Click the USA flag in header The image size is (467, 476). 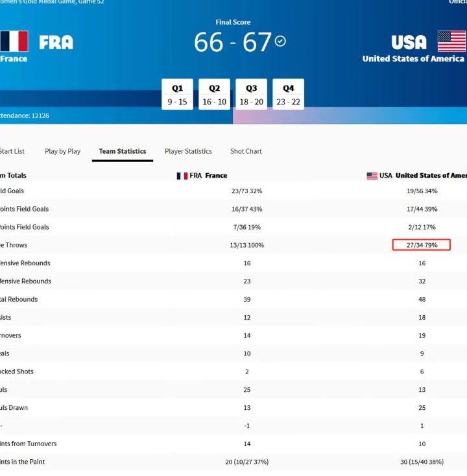pyautogui.click(x=452, y=42)
